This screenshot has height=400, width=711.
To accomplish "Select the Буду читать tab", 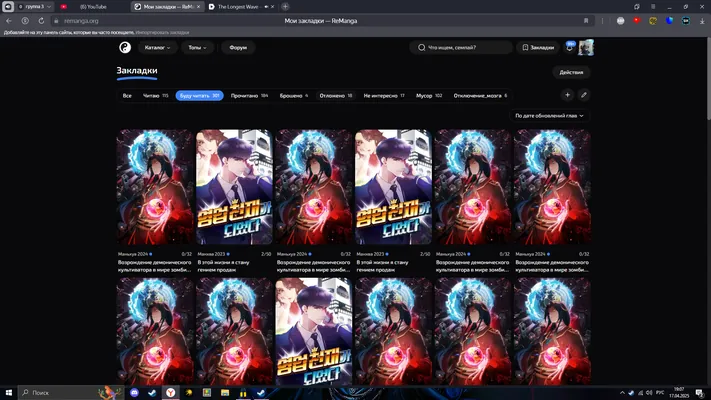I will tap(200, 96).
